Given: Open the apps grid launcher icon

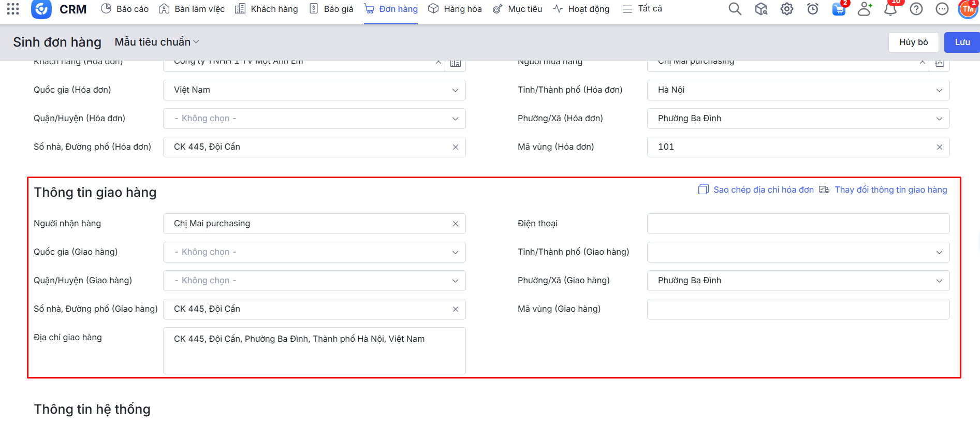Looking at the screenshot, I should (x=13, y=9).
